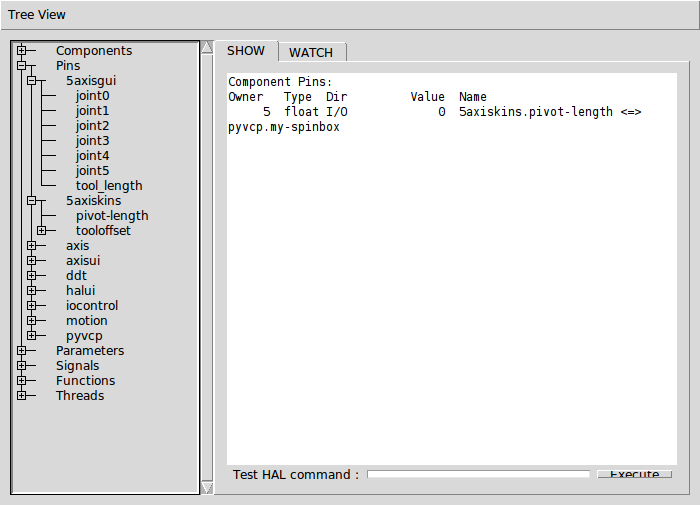Select the joint0 pin
The width and height of the screenshot is (700, 505).
[x=92, y=96]
